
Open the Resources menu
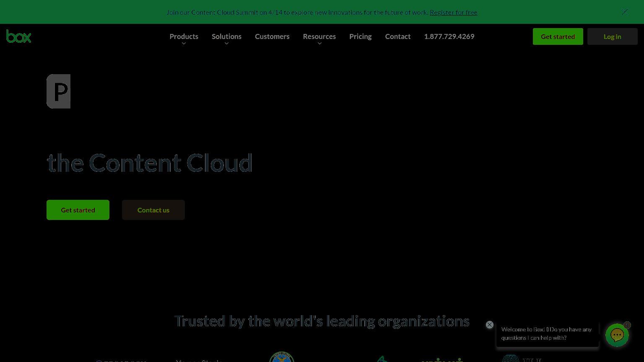point(319,36)
